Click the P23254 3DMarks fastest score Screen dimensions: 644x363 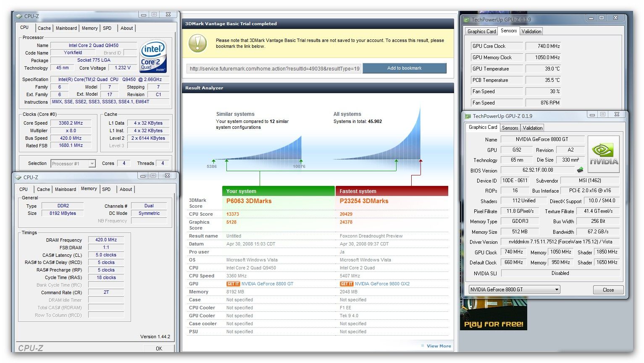click(x=364, y=201)
